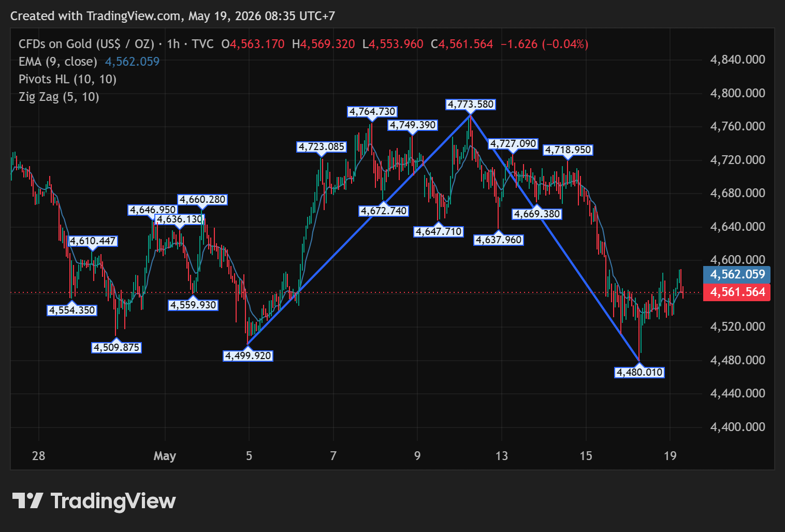
Task: Click the 4,509.875 pivot low label
Action: (117, 347)
